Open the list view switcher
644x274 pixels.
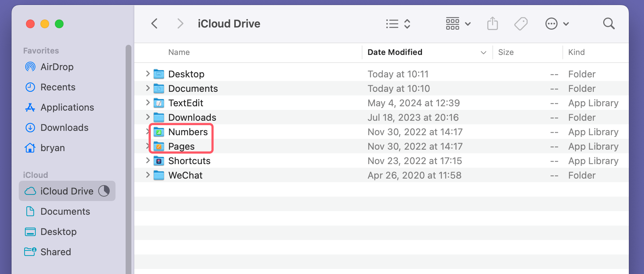coord(398,24)
